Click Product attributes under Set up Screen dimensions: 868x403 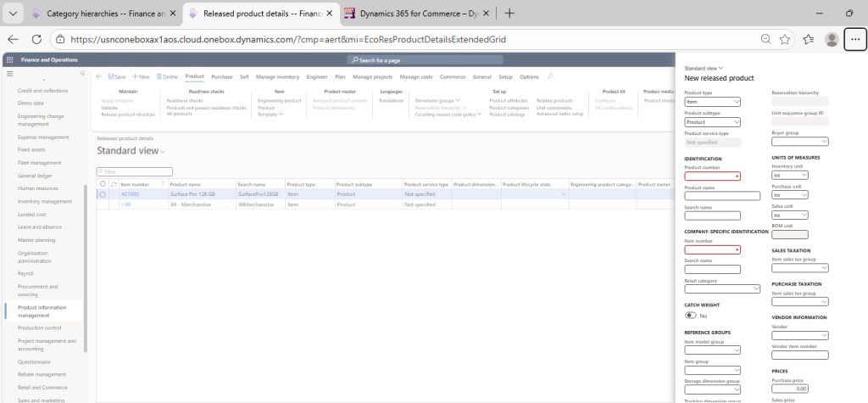(508, 100)
